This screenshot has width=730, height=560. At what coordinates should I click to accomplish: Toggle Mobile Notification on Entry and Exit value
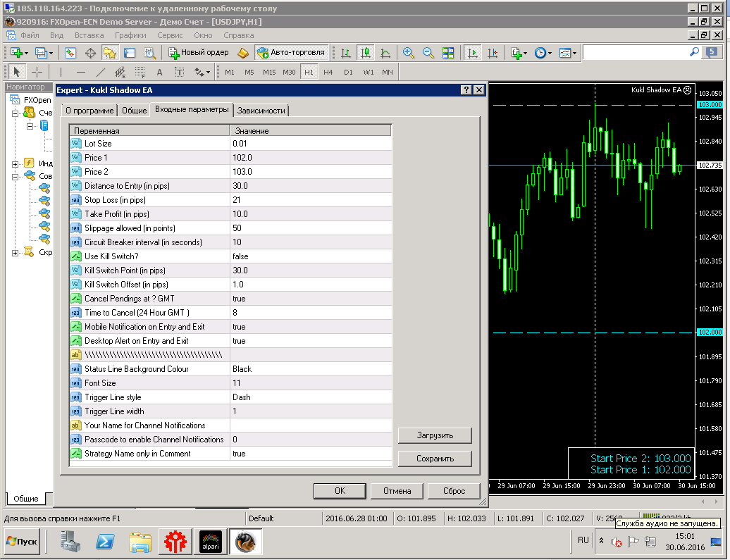click(311, 327)
